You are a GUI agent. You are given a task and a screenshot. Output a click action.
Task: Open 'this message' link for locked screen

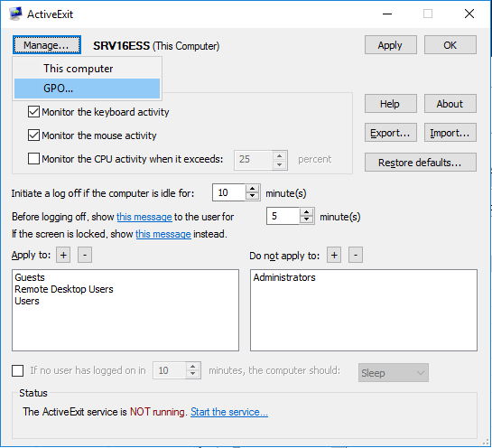pyautogui.click(x=163, y=234)
